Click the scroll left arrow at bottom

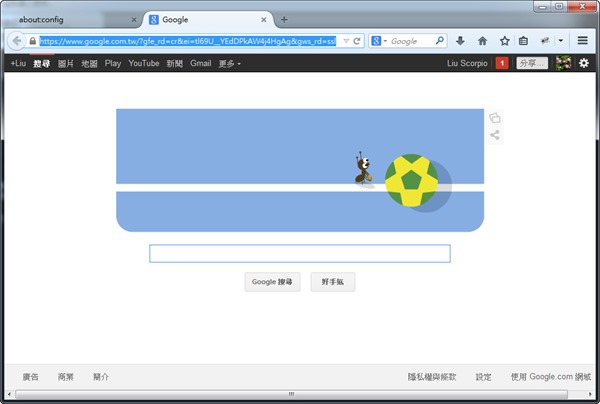tap(9, 394)
